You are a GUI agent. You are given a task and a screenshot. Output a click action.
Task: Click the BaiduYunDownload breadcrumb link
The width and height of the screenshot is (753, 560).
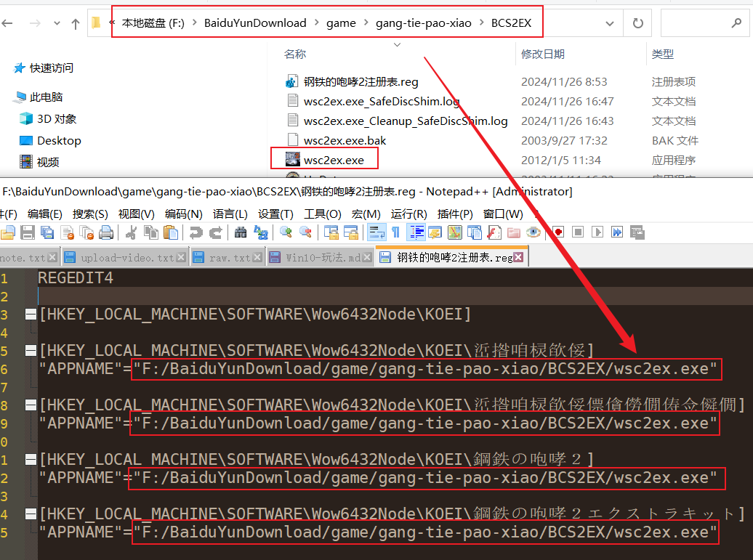255,22
